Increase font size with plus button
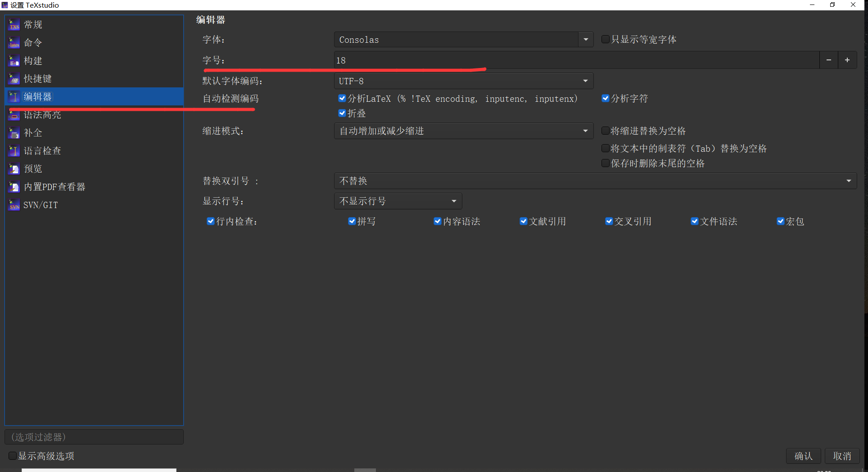868x472 pixels. coord(847,60)
